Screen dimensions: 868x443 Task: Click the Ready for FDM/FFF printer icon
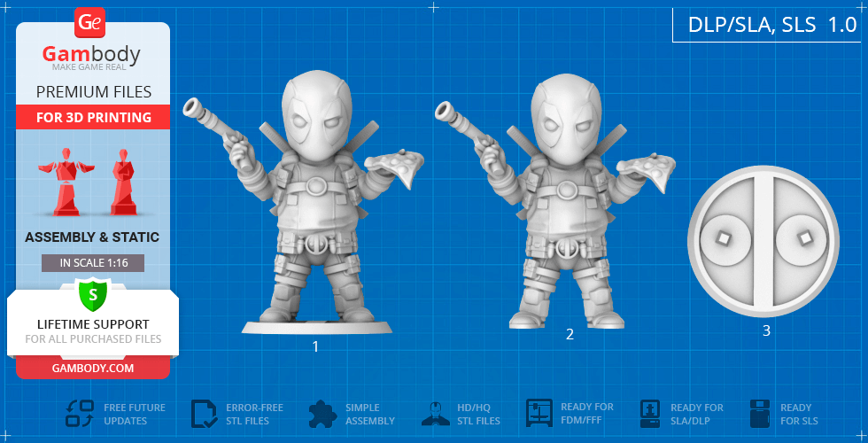[x=539, y=414]
